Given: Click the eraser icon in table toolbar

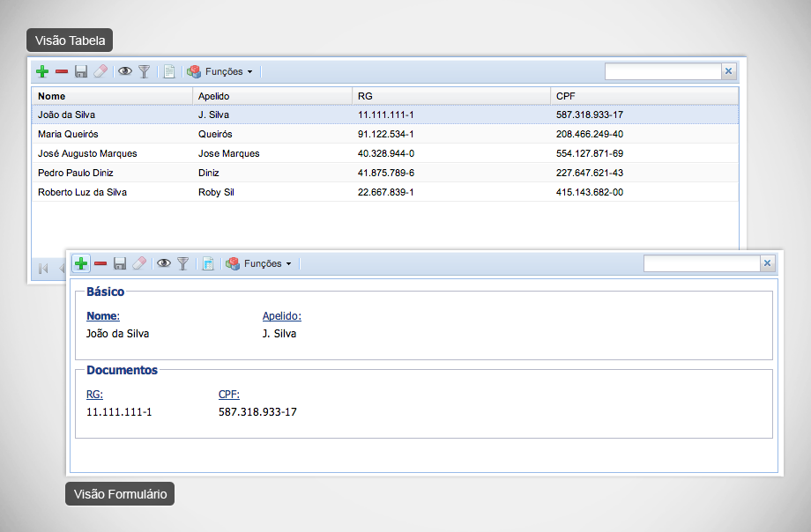Looking at the screenshot, I should pyautogui.click(x=100, y=71).
